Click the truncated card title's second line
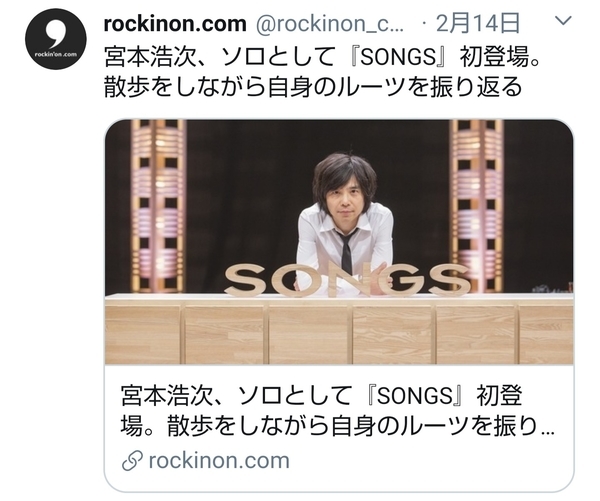600x501 pixels. click(x=338, y=426)
